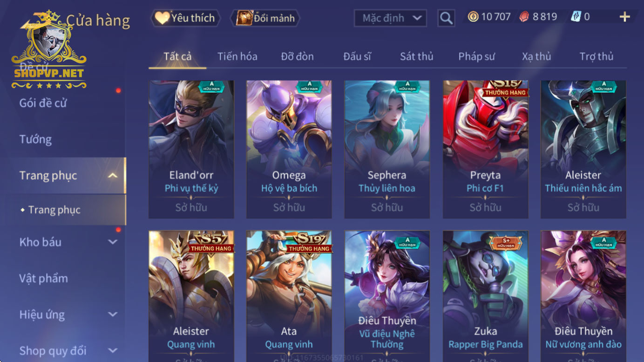Tap the plus icon to add currency
This screenshot has width=644, height=362.
pyautogui.click(x=624, y=17)
